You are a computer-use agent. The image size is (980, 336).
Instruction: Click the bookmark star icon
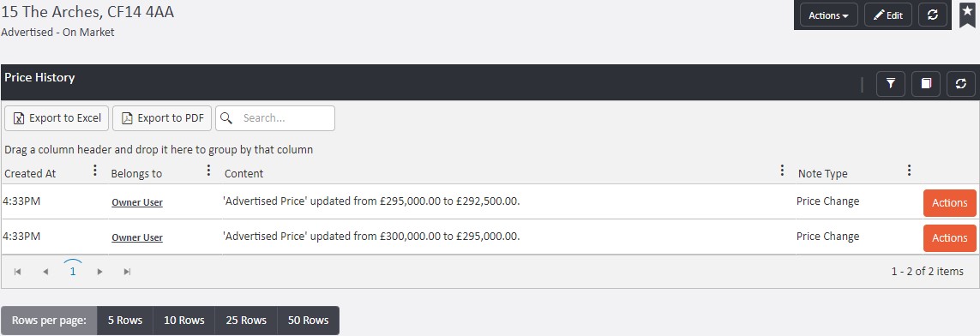(x=967, y=15)
